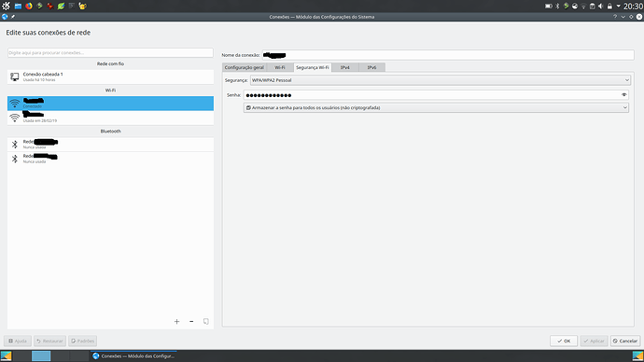644x362 pixels.
Task: Open the yellow watering can launcher
Action: tap(82, 6)
